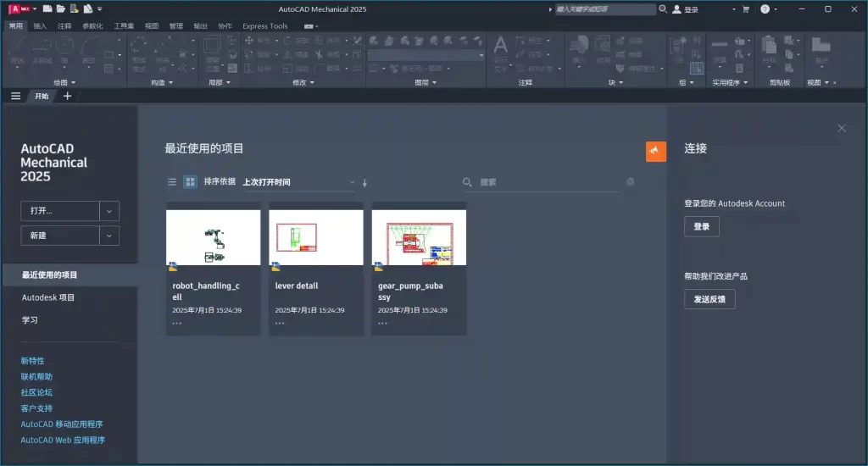This screenshot has height=466, width=868.
Task: Open the Express Tools ribbon tab
Action: tap(265, 26)
